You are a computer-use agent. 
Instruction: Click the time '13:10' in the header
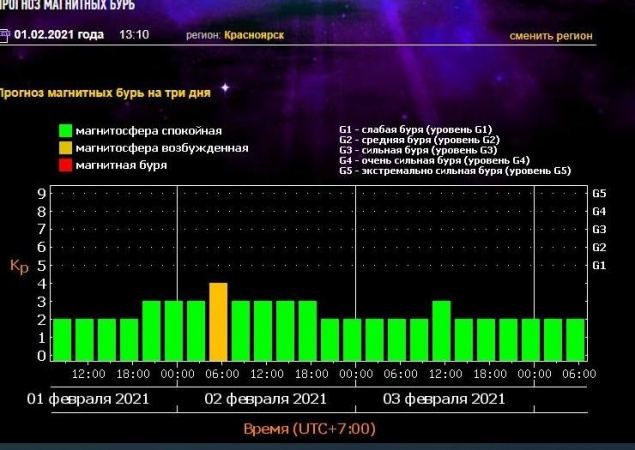pos(134,35)
